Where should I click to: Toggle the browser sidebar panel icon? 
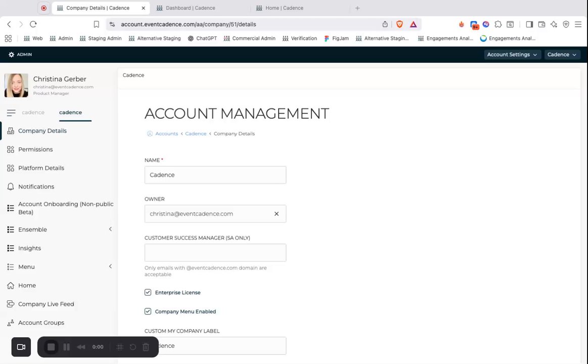pos(529,24)
